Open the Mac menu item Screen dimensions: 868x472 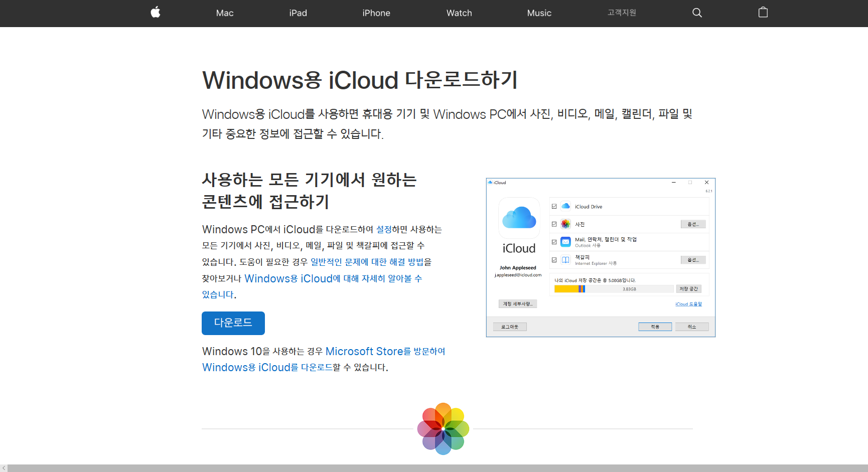225,13
